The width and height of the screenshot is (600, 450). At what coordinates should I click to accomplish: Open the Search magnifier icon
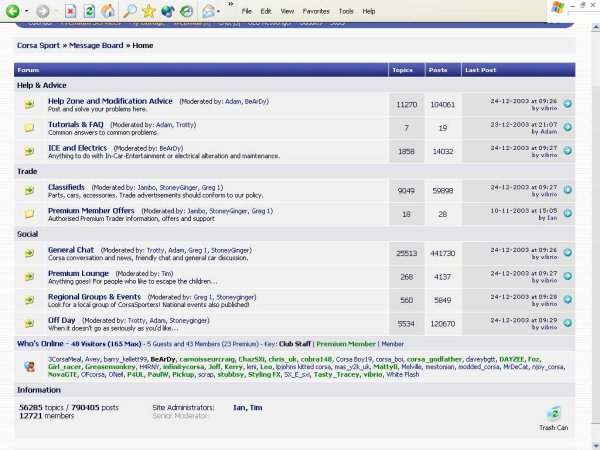pos(130,11)
